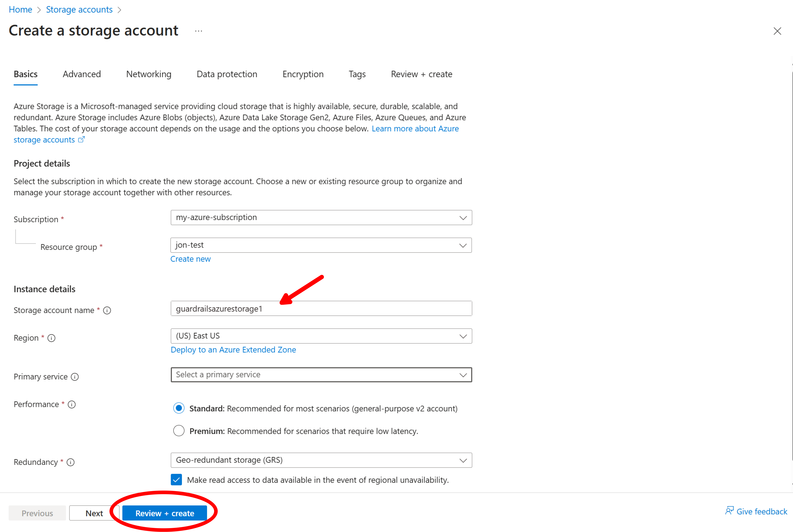Image resolution: width=793 pixels, height=532 pixels.
Task: Select Premium performance radio button
Action: 179,431
